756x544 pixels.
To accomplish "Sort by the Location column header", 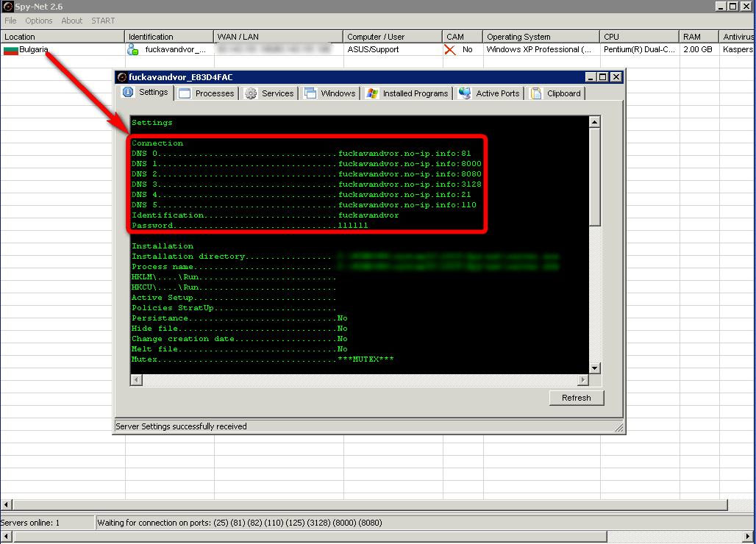I will tap(63, 37).
